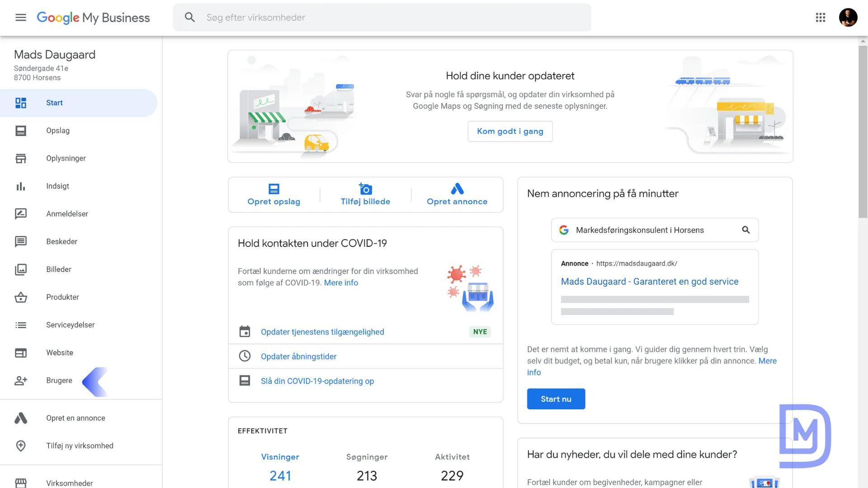Open Slå din COVID-19-opdatering op link
This screenshot has width=868, height=488.
pos(317,381)
